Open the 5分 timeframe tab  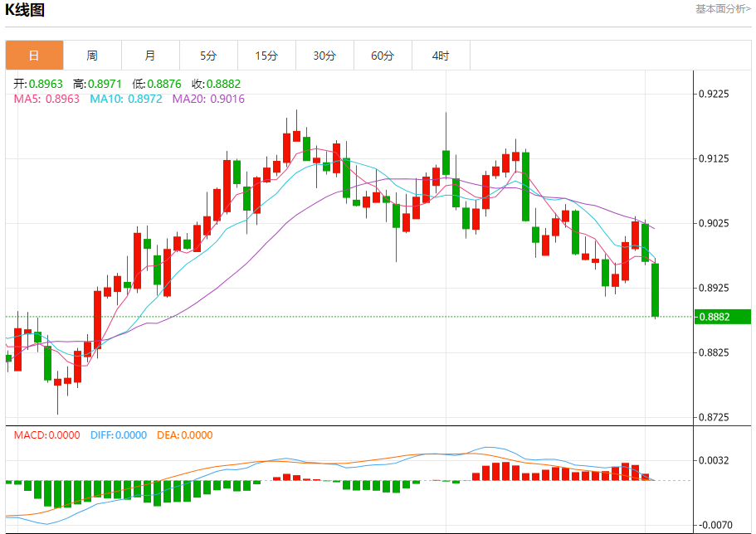pyautogui.click(x=208, y=56)
